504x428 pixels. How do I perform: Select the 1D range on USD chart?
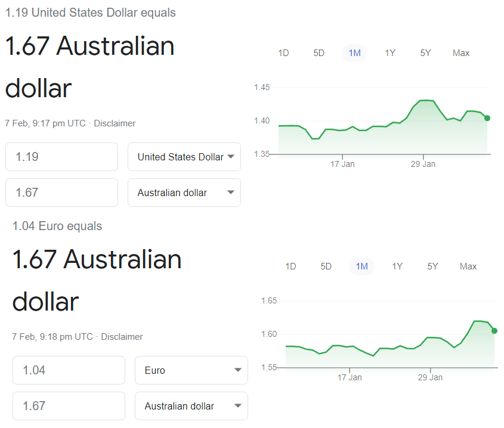pyautogui.click(x=283, y=53)
